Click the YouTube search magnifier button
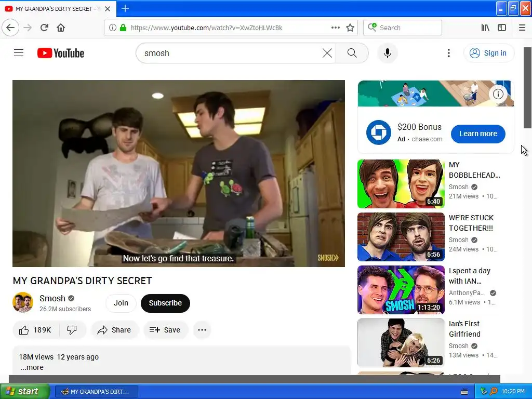Screen dimensions: 532x399 (x=352, y=53)
